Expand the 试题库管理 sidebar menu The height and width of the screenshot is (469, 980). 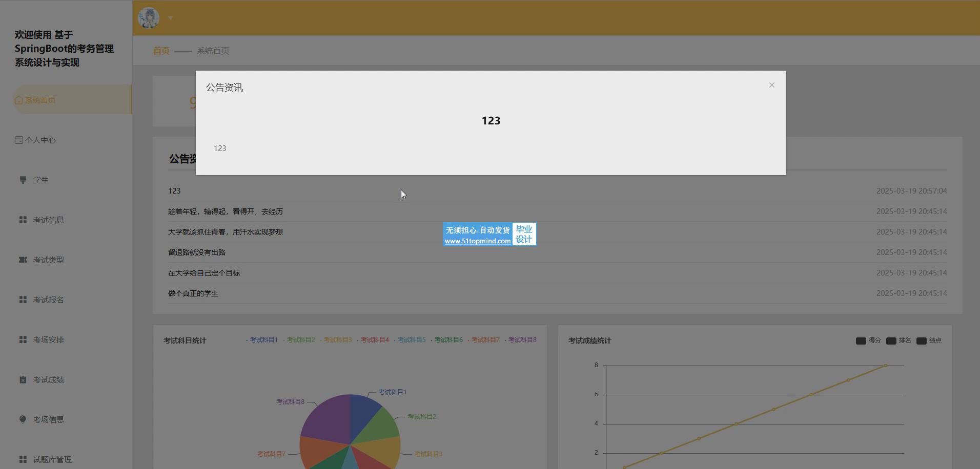52,459
